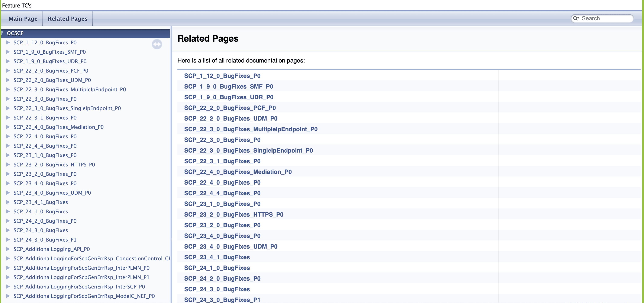Select SCP_AdditionalLoggingForScpGenErrRsp_InterSCP_P0 tree item
Viewport: 644px width, 303px height.
point(79,287)
